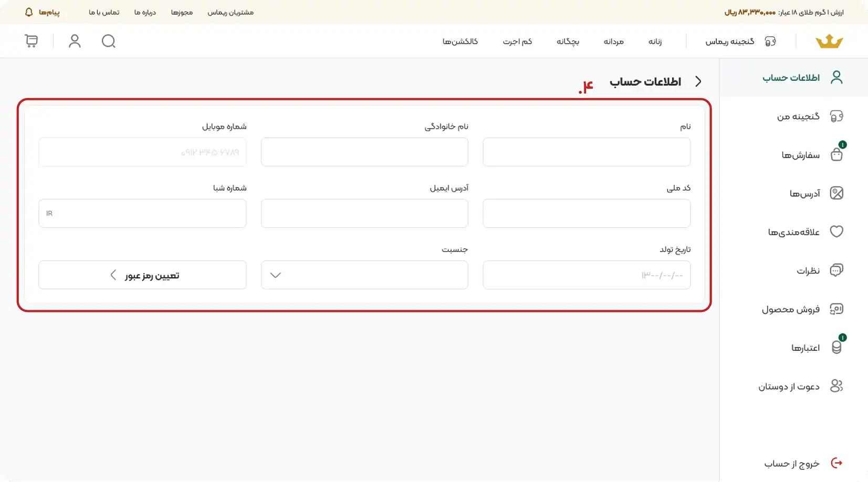Click the تاریخ تولد date field
This screenshot has height=482, width=868.
click(587, 275)
